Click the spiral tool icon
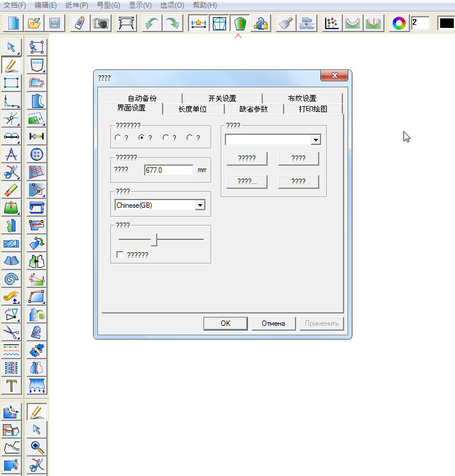 (11, 278)
